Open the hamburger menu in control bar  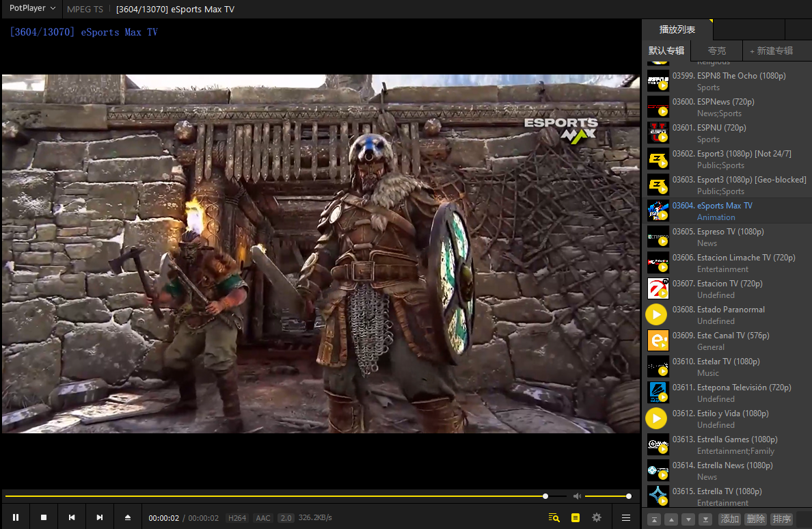click(x=625, y=517)
